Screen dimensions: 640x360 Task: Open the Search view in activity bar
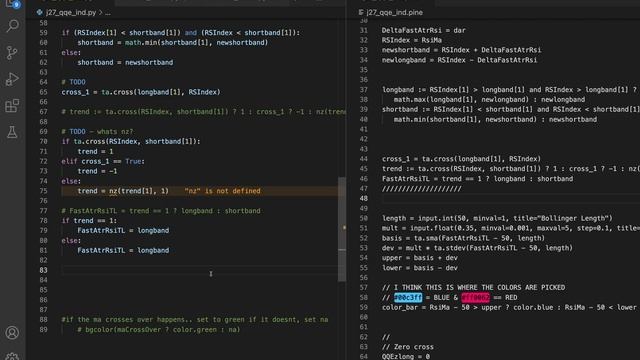(12, 26)
